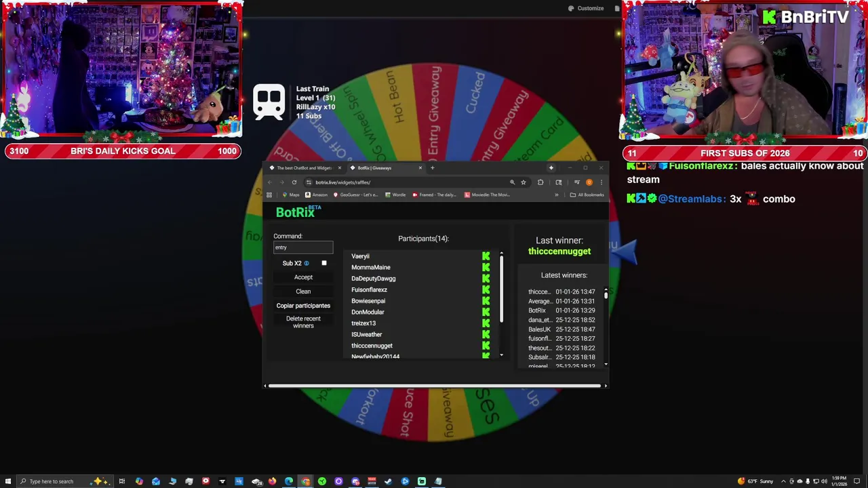
Task: Open the Framed bookmark
Action: point(435,195)
